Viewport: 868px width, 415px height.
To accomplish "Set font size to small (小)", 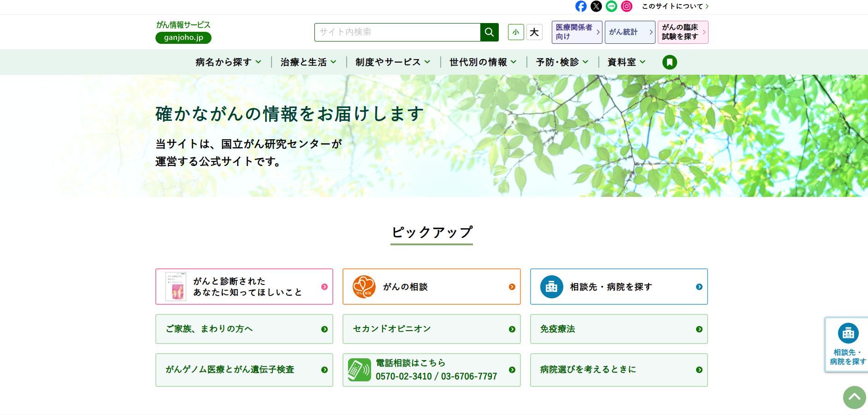I will tap(516, 32).
